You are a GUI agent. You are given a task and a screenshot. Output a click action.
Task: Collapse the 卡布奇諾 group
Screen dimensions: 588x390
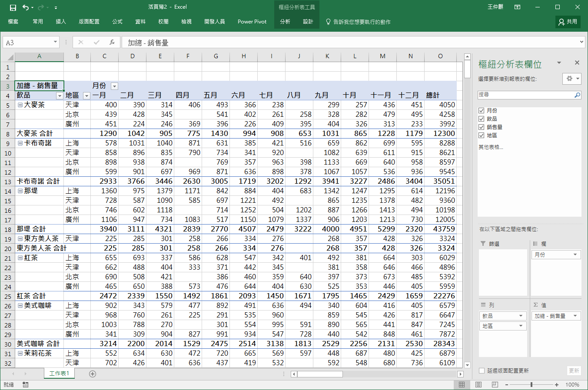pos(20,143)
